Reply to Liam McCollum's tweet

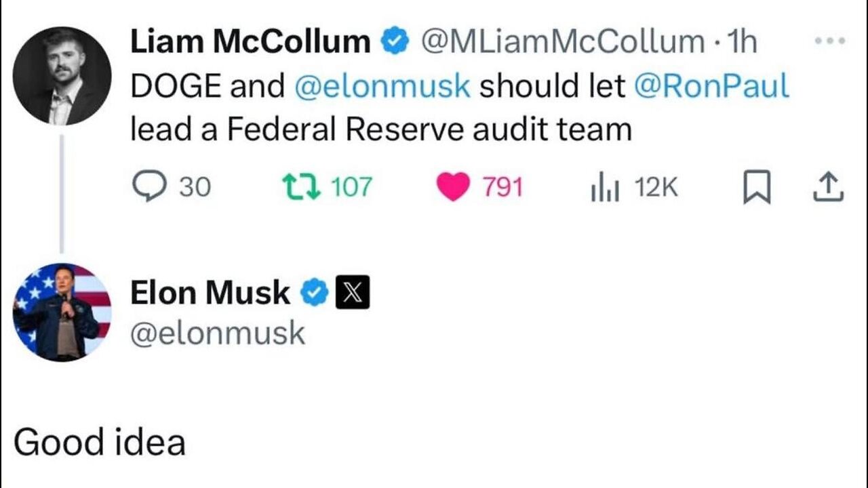coord(147,186)
